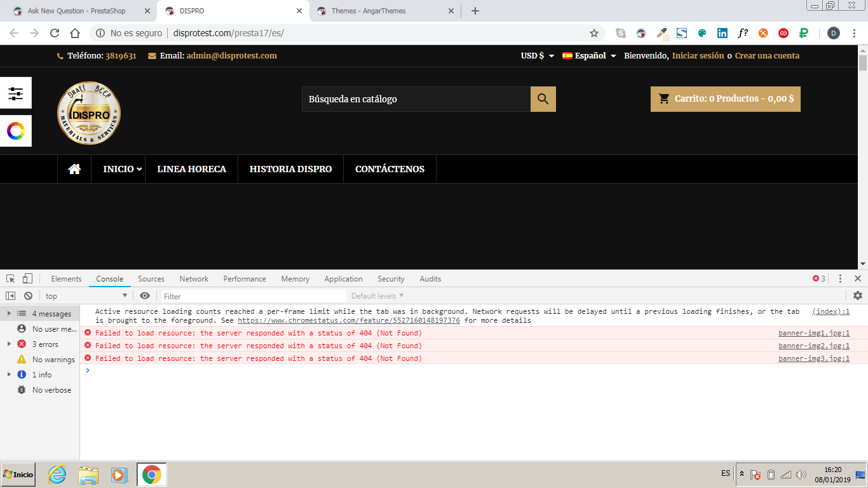Open HISTORIA DISPRO menu item
The width and height of the screenshot is (868, 488).
pos(290,169)
